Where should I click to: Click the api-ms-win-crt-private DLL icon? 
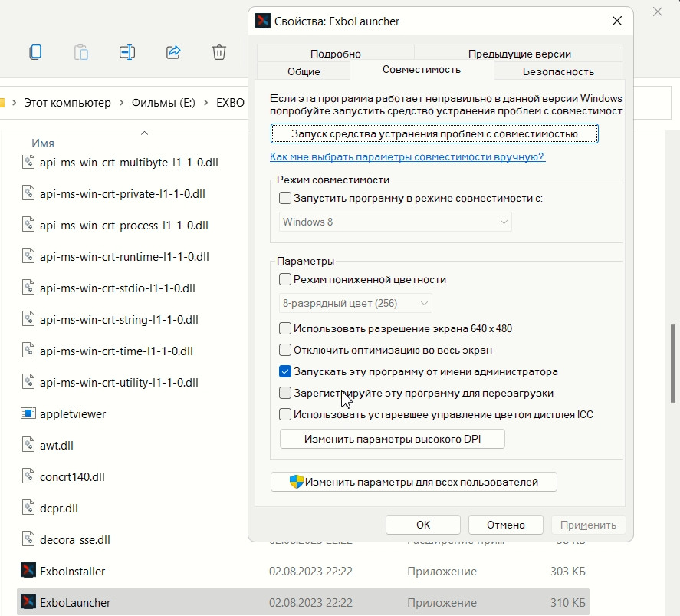click(x=28, y=193)
